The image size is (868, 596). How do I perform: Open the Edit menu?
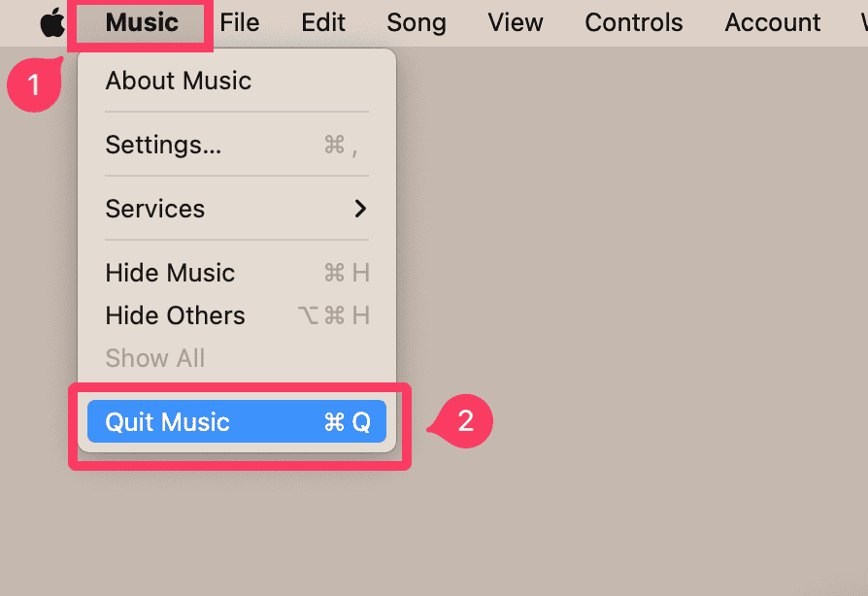323,22
